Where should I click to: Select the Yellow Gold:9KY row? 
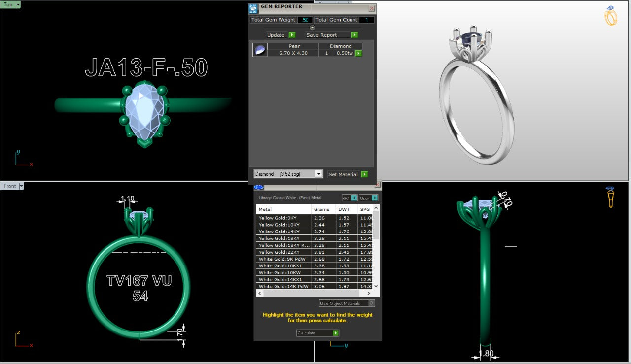coord(315,218)
